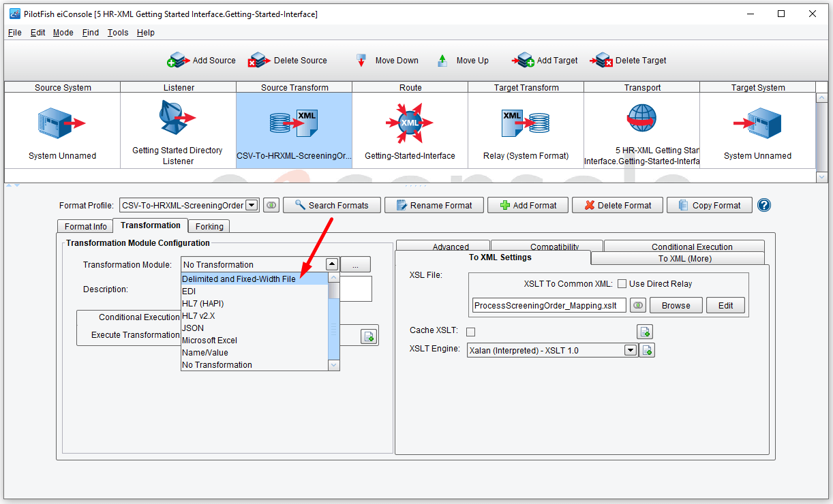Click the Add Target toolbar icon
Image resolution: width=833 pixels, height=504 pixels.
(x=523, y=61)
